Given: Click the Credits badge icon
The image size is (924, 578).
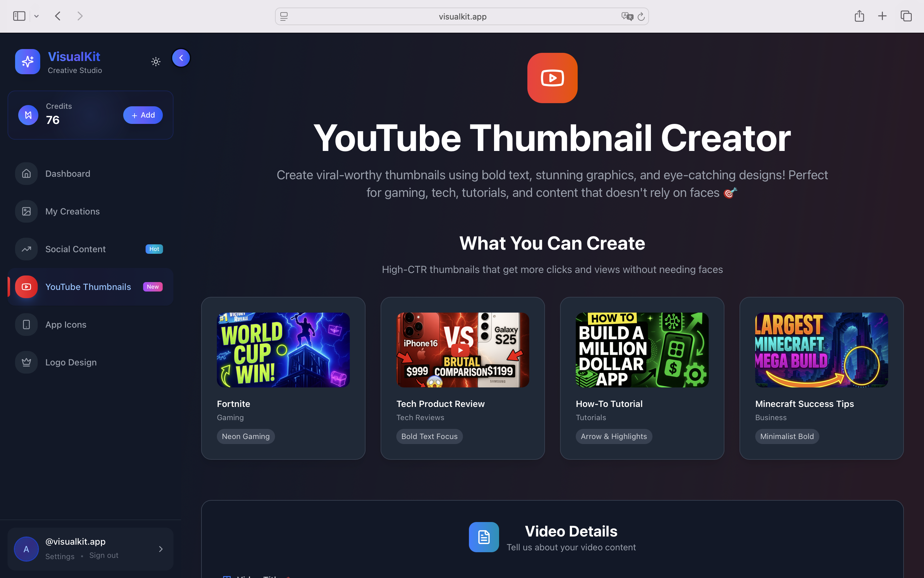Looking at the screenshot, I should (x=28, y=115).
